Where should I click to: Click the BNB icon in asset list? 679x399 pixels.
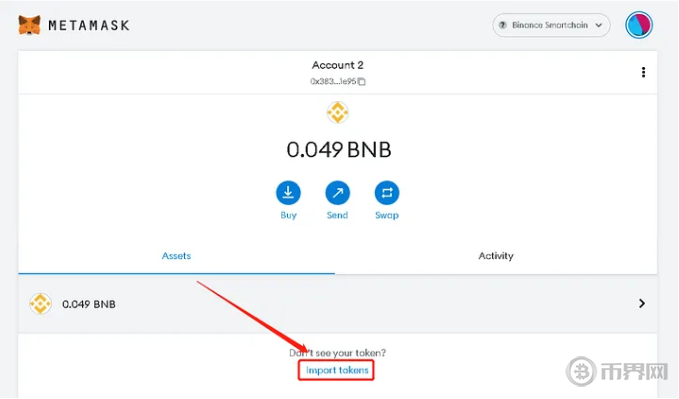[40, 304]
